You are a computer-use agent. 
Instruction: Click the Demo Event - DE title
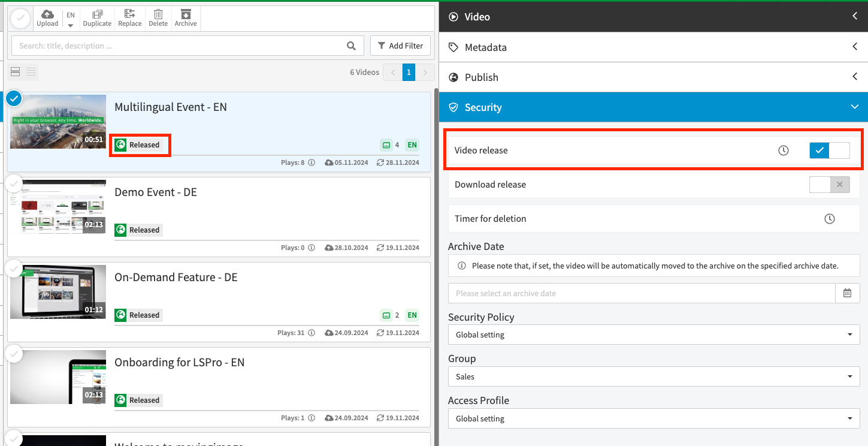click(156, 192)
